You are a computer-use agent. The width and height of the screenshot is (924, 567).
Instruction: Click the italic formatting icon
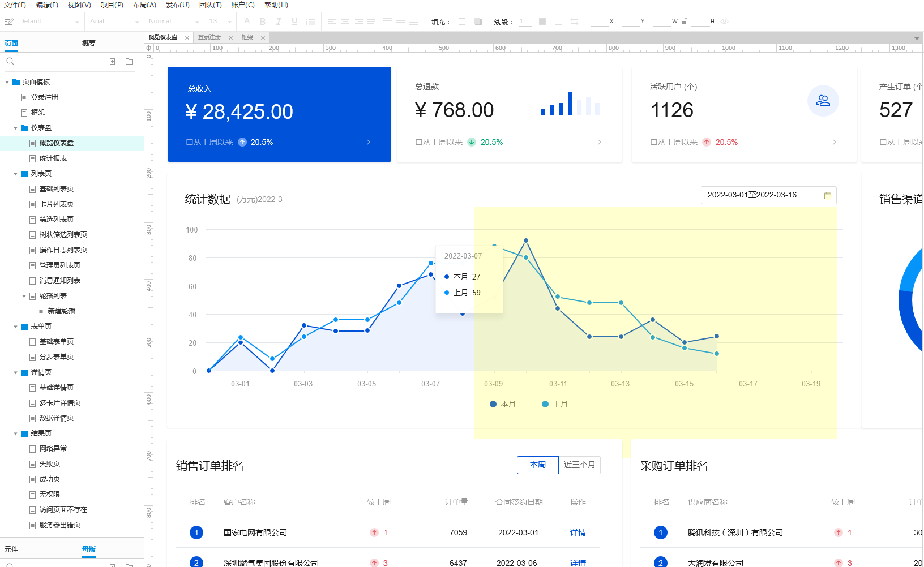pyautogui.click(x=279, y=22)
